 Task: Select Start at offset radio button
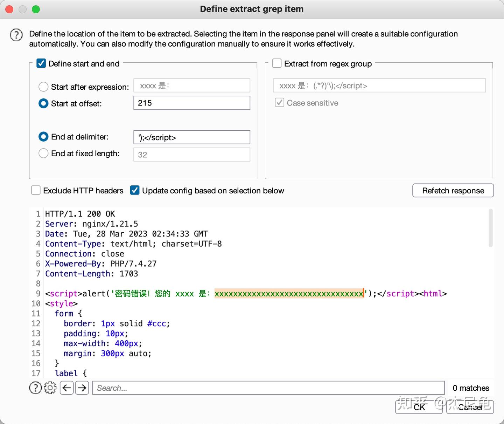[43, 103]
